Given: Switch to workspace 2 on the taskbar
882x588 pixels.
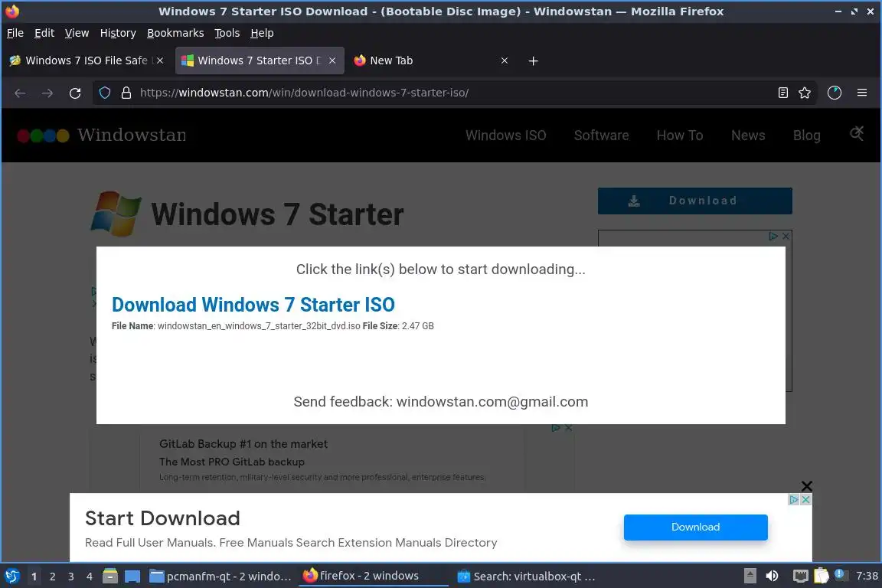Looking at the screenshot, I should [52, 577].
